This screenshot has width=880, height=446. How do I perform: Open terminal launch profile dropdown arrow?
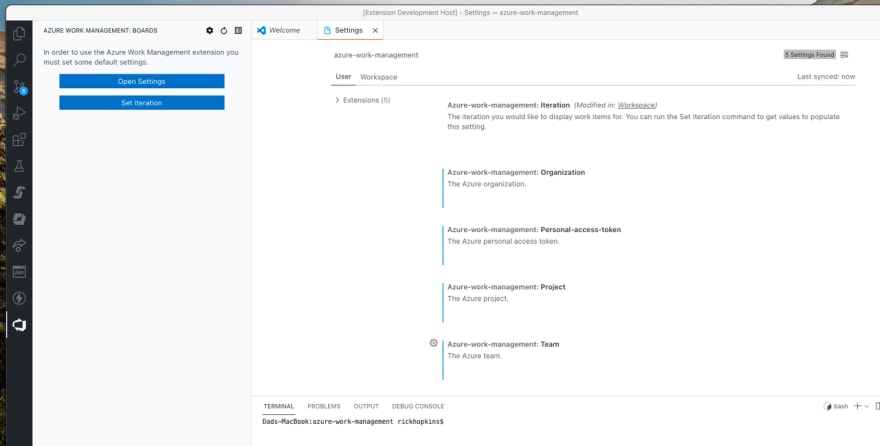867,406
